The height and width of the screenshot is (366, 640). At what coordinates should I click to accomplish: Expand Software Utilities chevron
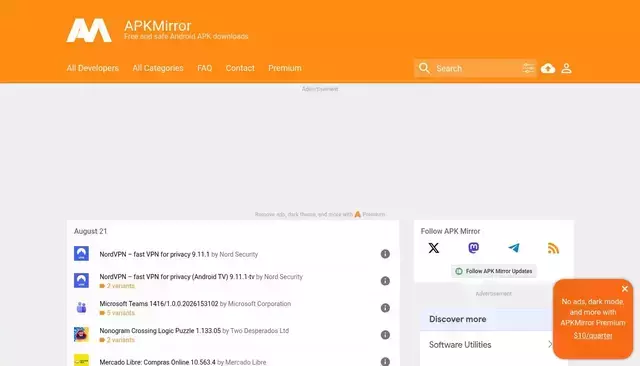550,344
